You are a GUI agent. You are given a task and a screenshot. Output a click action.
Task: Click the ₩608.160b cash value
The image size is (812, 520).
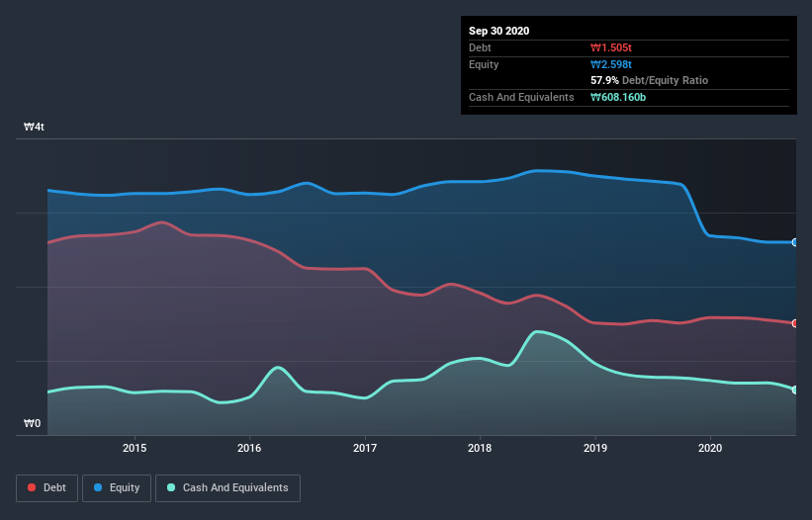click(618, 97)
